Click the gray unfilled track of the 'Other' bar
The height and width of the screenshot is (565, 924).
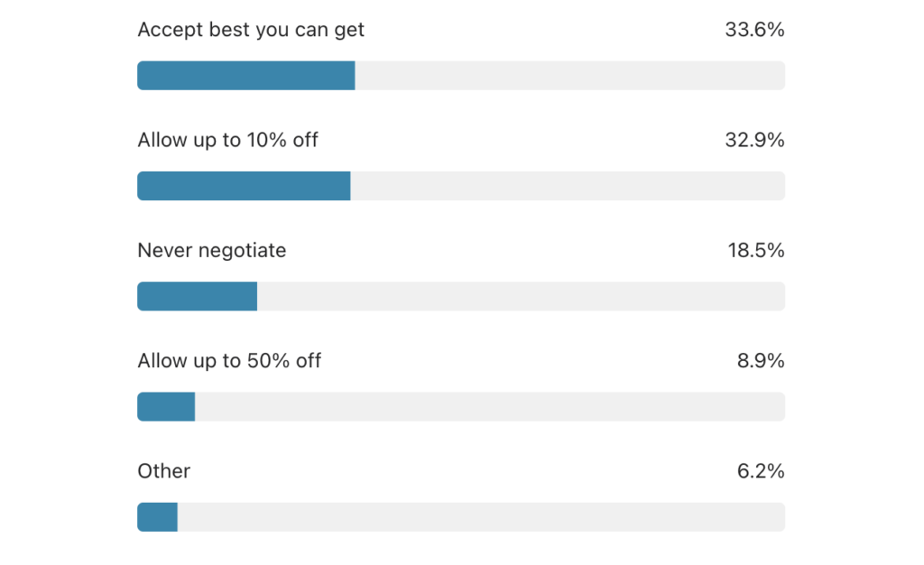tap(482, 517)
